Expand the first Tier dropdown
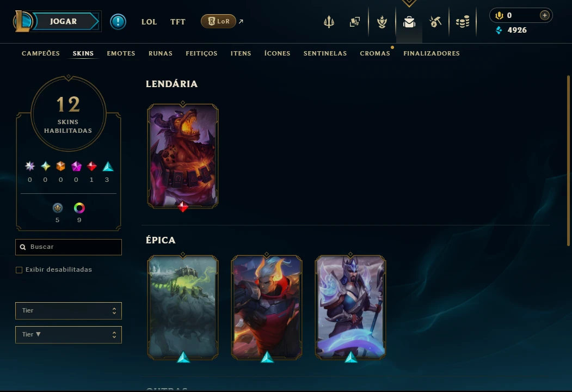Image resolution: width=572 pixels, height=392 pixels. click(x=69, y=311)
